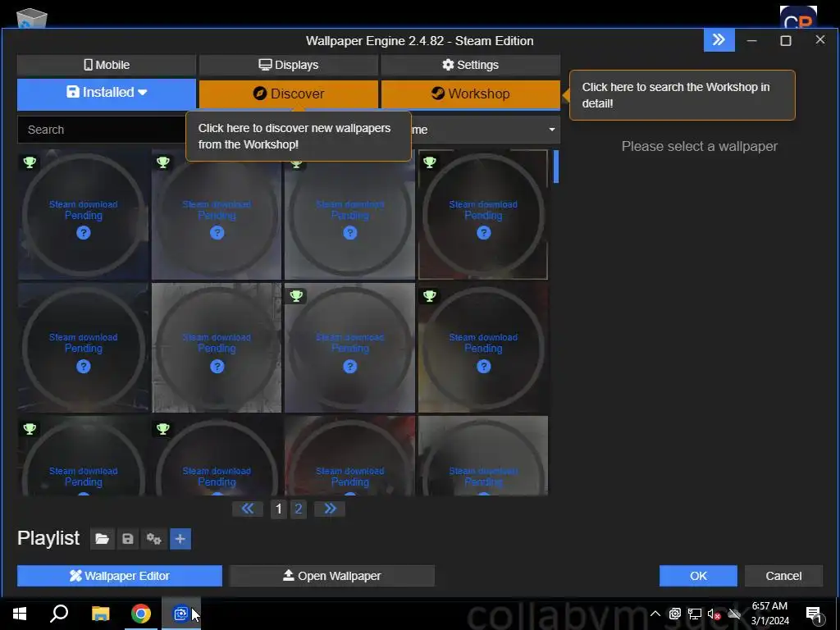Screen dimensions: 840x630
Task: Click the taskbar clock showing 6:57 AM
Action: [x=769, y=614]
